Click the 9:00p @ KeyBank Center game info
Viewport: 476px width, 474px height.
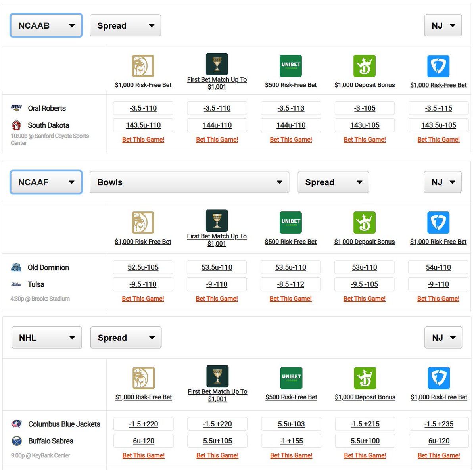coord(40,455)
